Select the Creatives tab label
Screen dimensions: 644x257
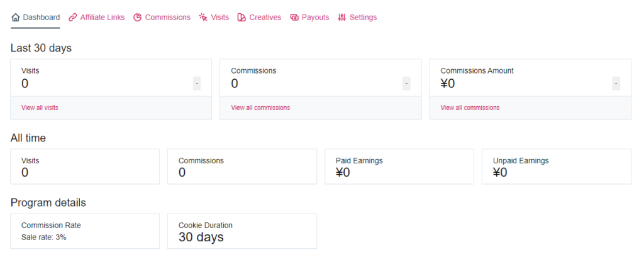click(x=265, y=18)
